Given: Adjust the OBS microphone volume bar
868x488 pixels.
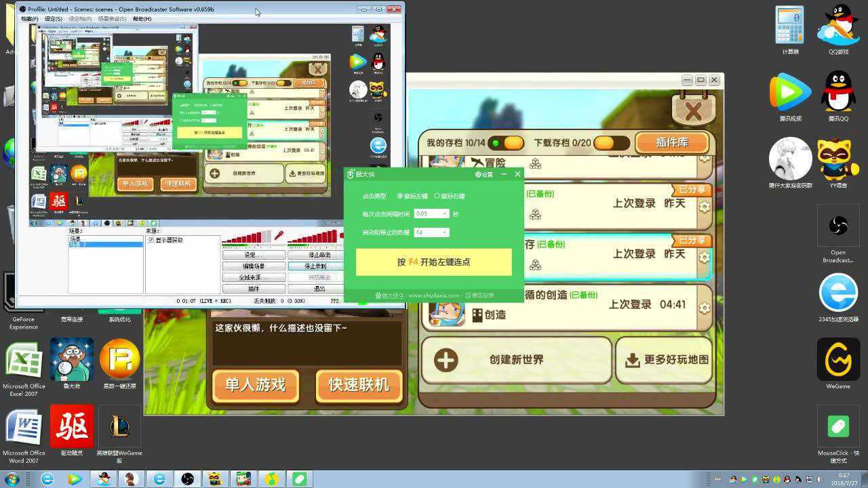Looking at the screenshot, I should pyautogui.click(x=246, y=237).
